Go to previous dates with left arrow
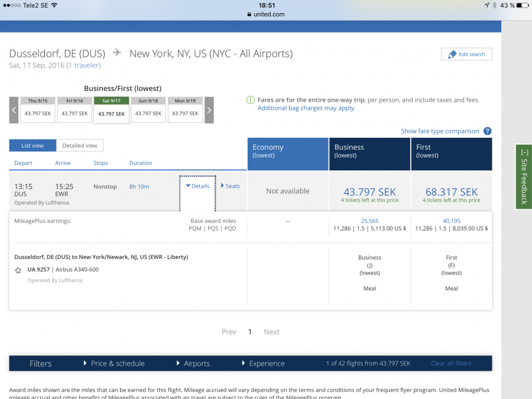This screenshot has width=532, height=399. 14,110
